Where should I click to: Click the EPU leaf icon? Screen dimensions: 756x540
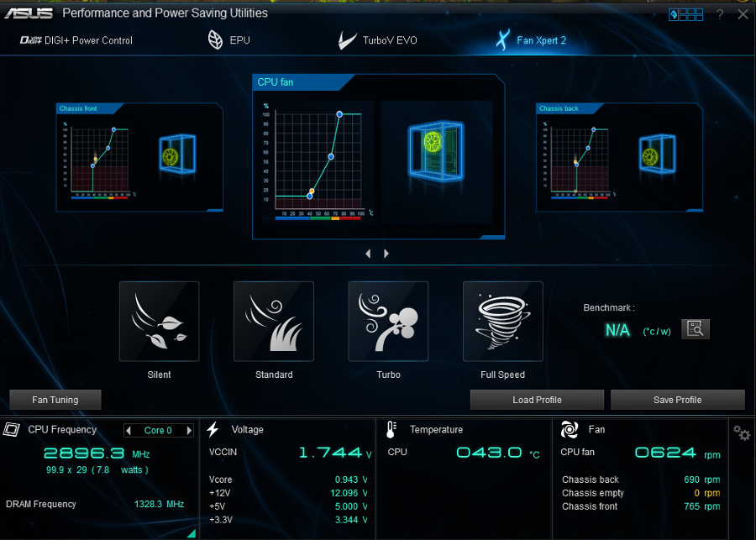pyautogui.click(x=215, y=40)
